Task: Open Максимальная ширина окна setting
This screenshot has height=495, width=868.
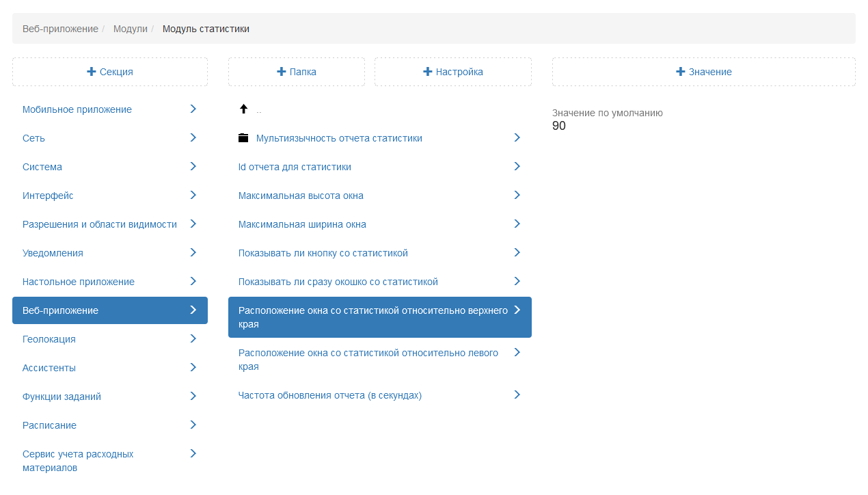Action: (302, 224)
